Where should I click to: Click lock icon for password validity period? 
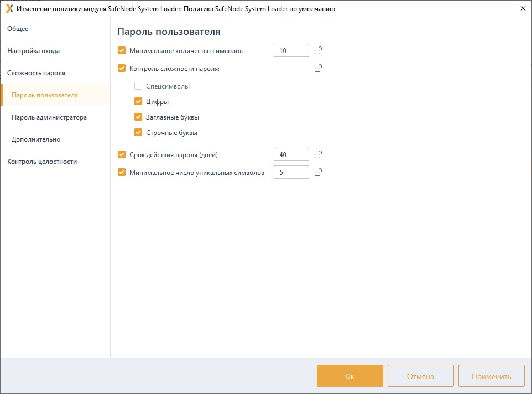point(318,155)
